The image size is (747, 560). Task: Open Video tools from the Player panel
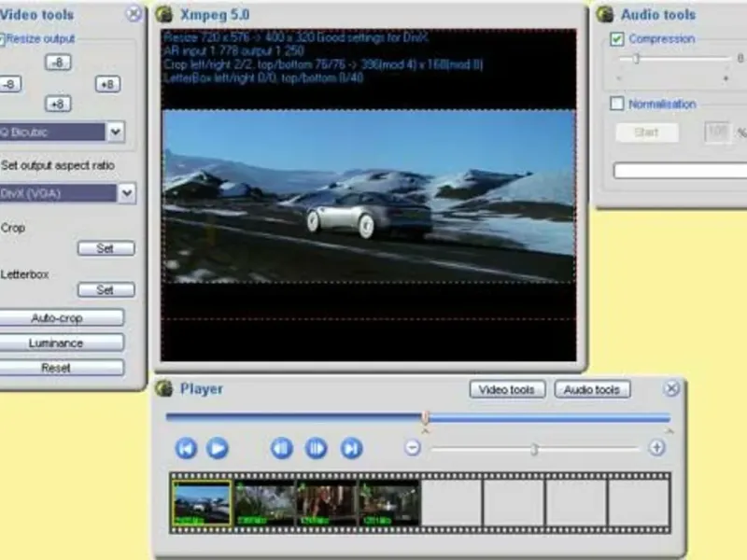pyautogui.click(x=507, y=389)
